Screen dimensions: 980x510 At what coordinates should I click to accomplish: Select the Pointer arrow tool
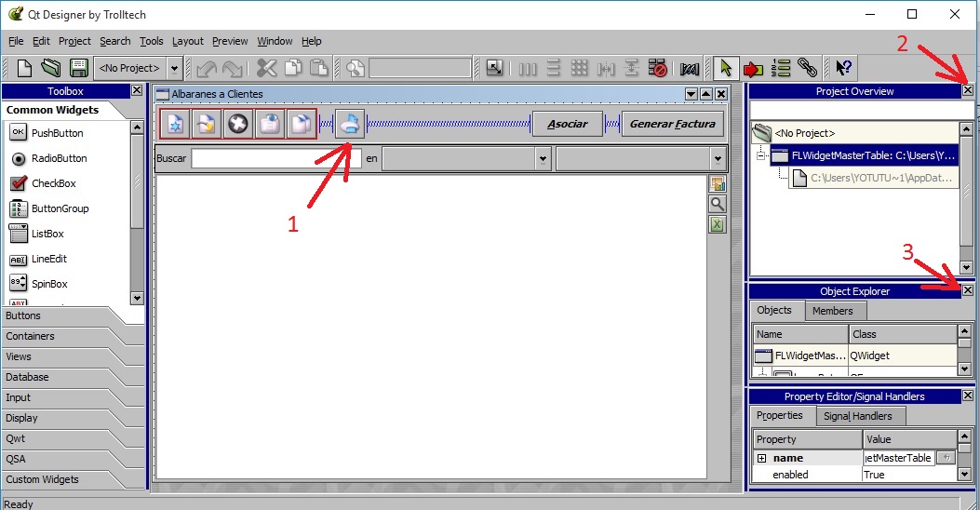pyautogui.click(x=725, y=68)
